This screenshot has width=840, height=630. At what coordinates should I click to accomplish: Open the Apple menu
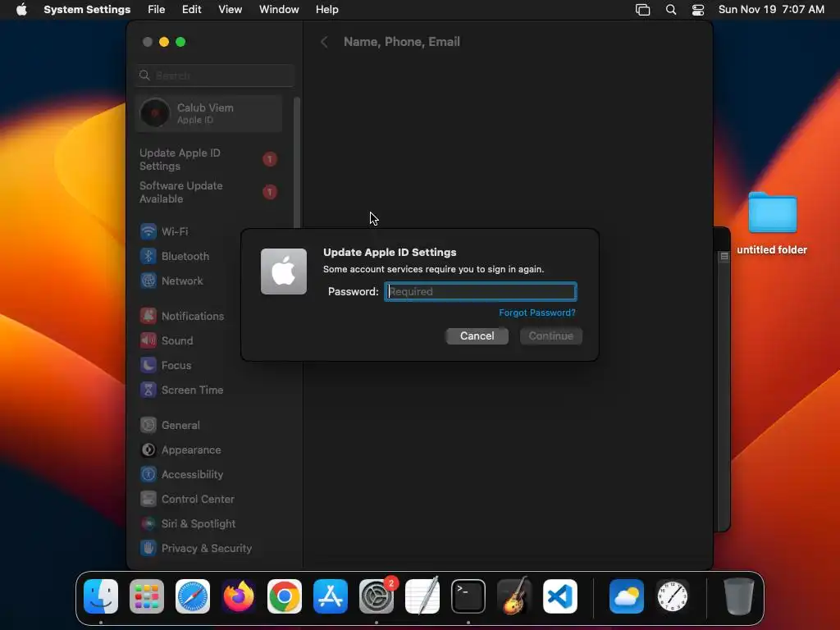pos(21,10)
